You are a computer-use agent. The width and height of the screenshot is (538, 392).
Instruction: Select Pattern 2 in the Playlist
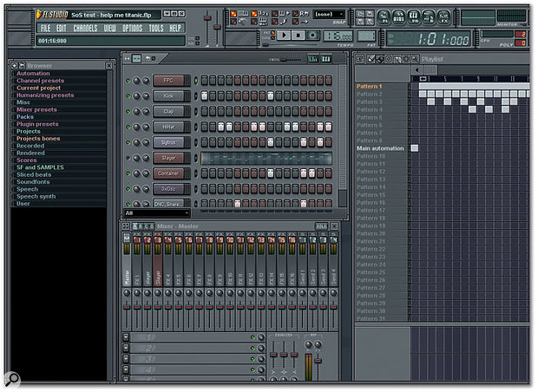click(370, 94)
